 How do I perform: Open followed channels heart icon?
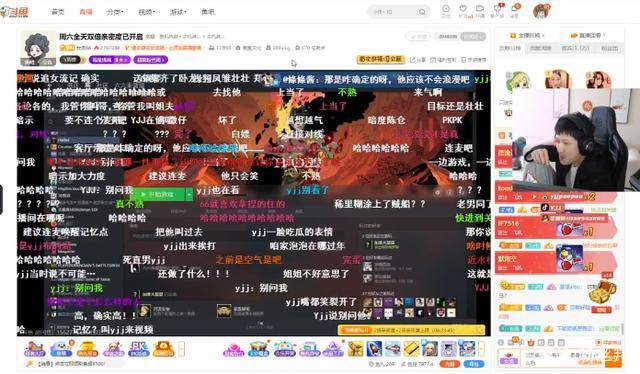463,8
